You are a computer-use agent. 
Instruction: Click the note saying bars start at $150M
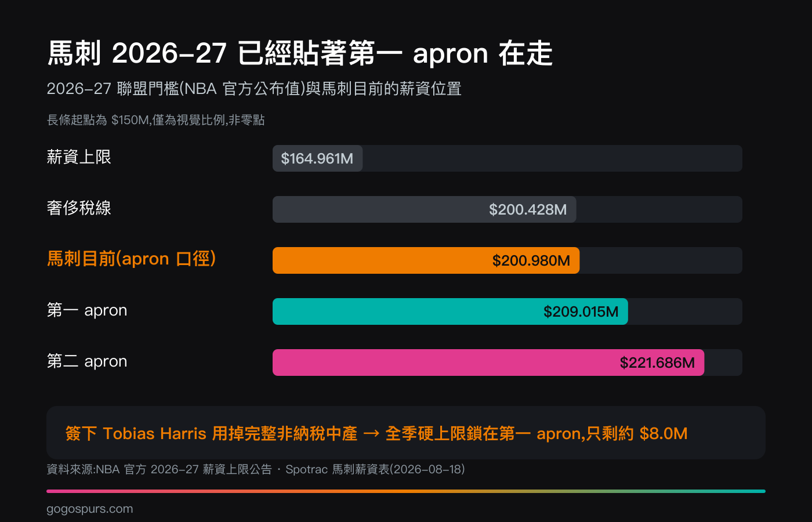155,120
